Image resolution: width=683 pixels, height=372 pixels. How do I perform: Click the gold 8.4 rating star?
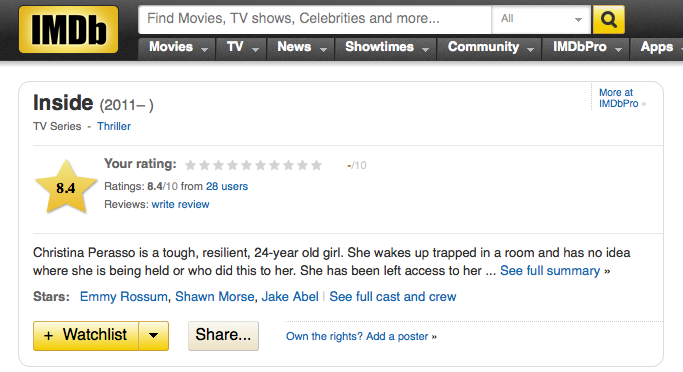(66, 187)
